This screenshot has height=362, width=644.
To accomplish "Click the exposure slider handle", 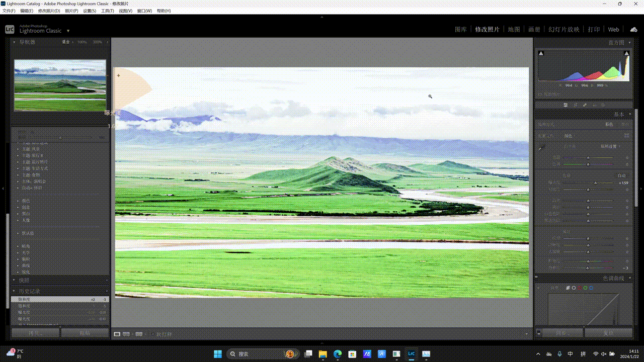I will coord(596,183).
